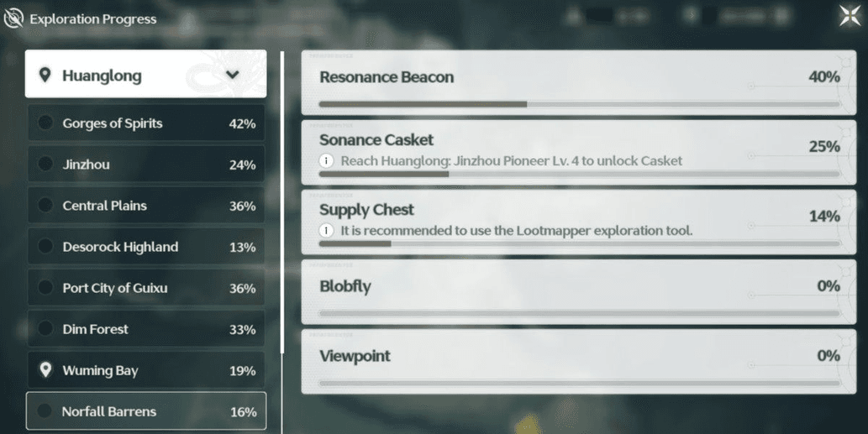The width and height of the screenshot is (868, 434).
Task: Click the circle marker beside Gorges of Spirits
Action: (45, 123)
